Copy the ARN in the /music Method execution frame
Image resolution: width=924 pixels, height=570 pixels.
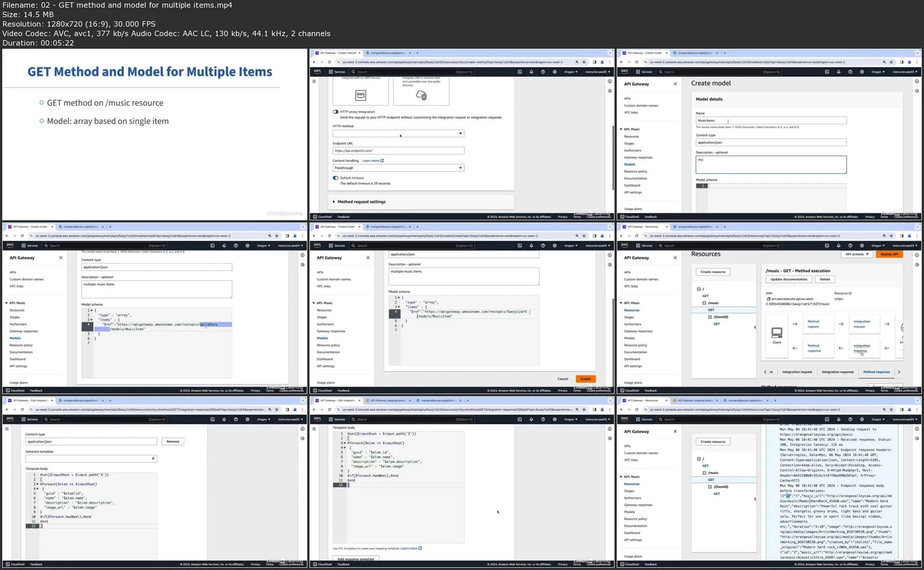tap(768, 299)
